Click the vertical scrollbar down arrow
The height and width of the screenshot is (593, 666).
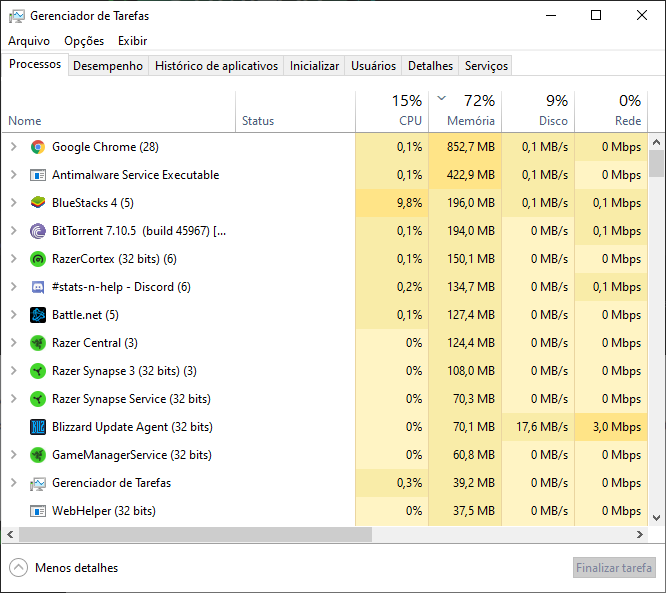[656, 518]
